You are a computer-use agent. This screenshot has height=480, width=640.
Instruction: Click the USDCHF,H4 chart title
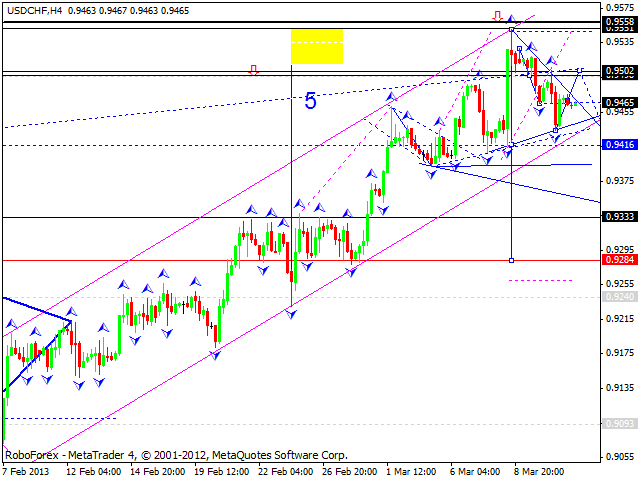tap(36, 9)
